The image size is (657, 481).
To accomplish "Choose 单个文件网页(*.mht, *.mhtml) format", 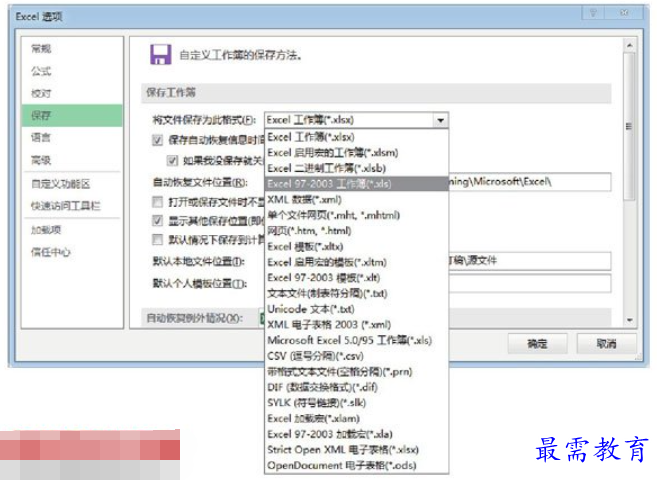I will [x=357, y=215].
